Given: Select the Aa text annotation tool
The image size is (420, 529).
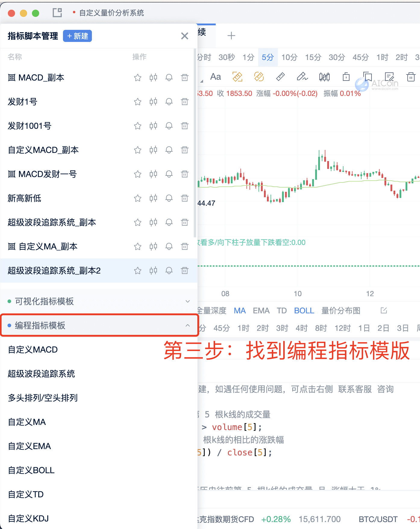Looking at the screenshot, I should tap(215, 77).
